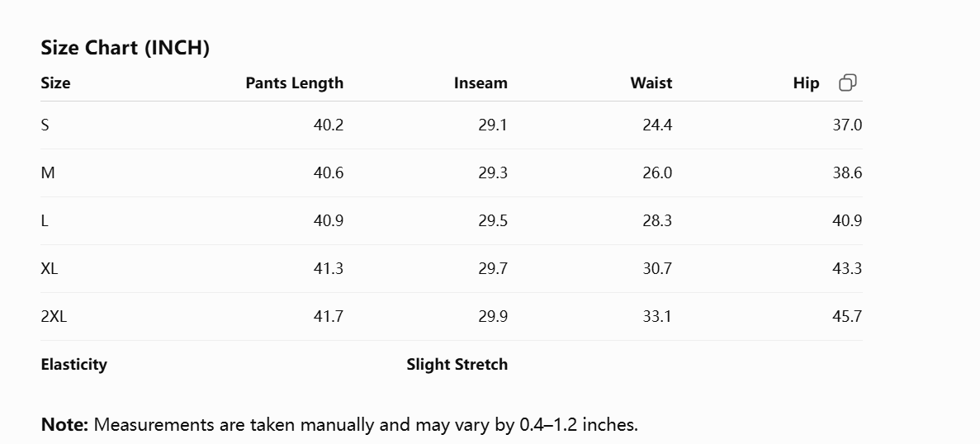
Task: Click the Size Chart (INCH) heading
Action: [125, 48]
